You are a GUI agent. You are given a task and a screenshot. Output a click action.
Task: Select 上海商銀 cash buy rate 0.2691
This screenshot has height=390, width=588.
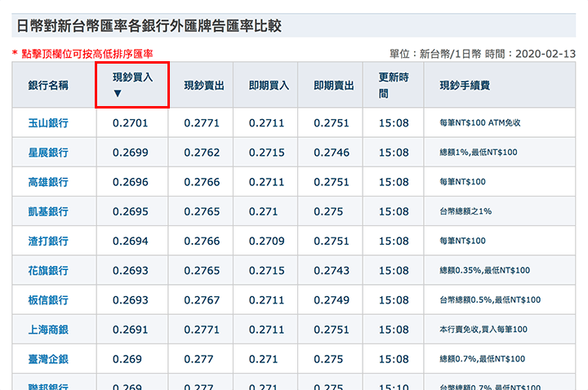click(x=131, y=330)
